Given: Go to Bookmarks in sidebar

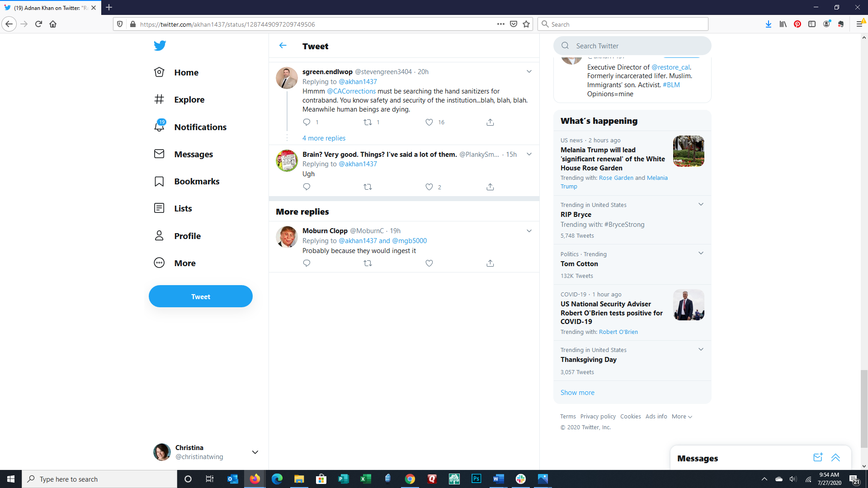Looking at the screenshot, I should click(x=196, y=181).
